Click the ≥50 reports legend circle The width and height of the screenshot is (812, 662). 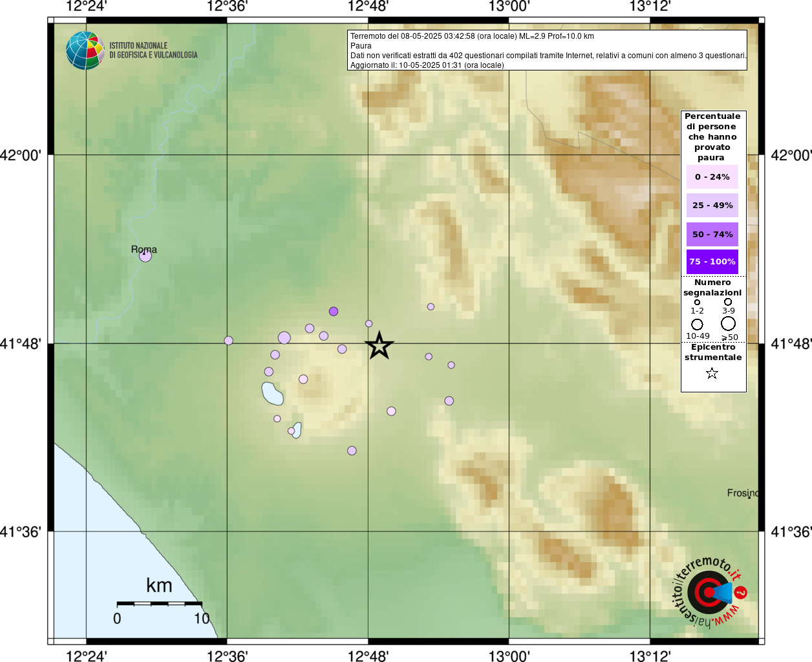(729, 323)
